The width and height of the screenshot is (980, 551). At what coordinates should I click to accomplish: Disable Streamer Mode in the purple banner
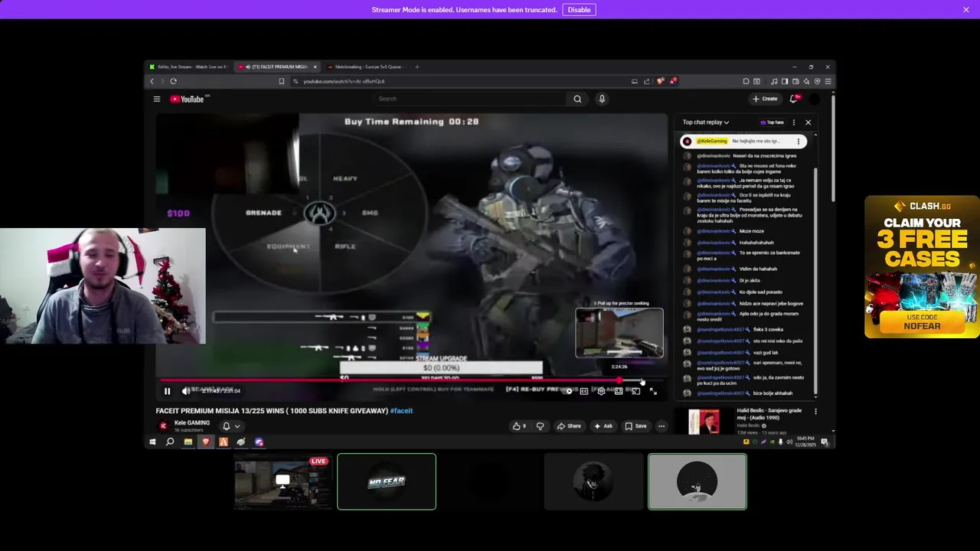point(579,10)
